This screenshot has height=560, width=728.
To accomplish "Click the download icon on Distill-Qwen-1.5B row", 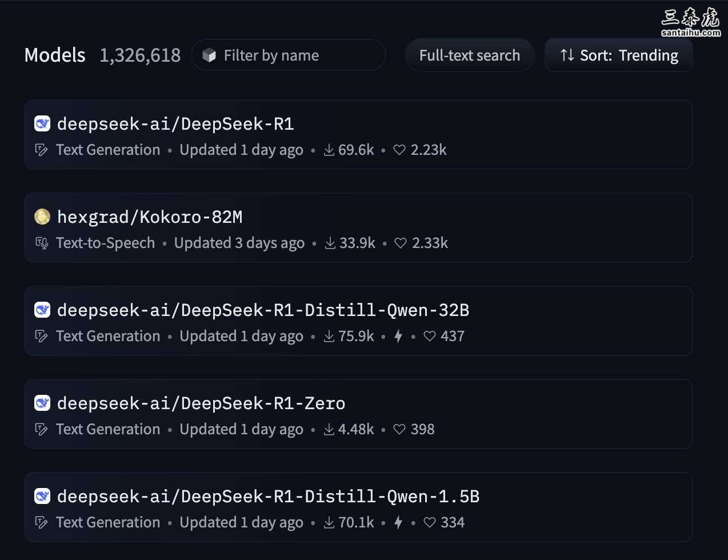I will (329, 522).
